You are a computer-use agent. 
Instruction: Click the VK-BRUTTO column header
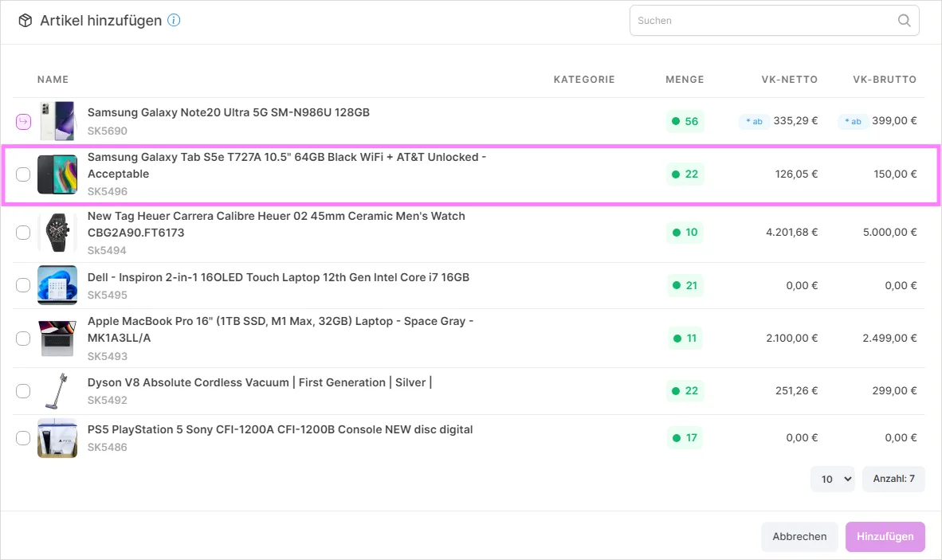pyautogui.click(x=885, y=79)
